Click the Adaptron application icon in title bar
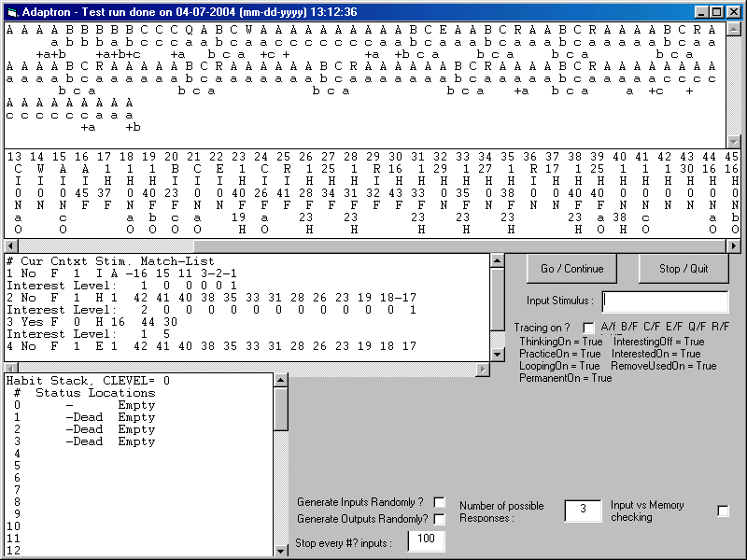Image resolution: width=747 pixels, height=560 pixels. point(12,12)
